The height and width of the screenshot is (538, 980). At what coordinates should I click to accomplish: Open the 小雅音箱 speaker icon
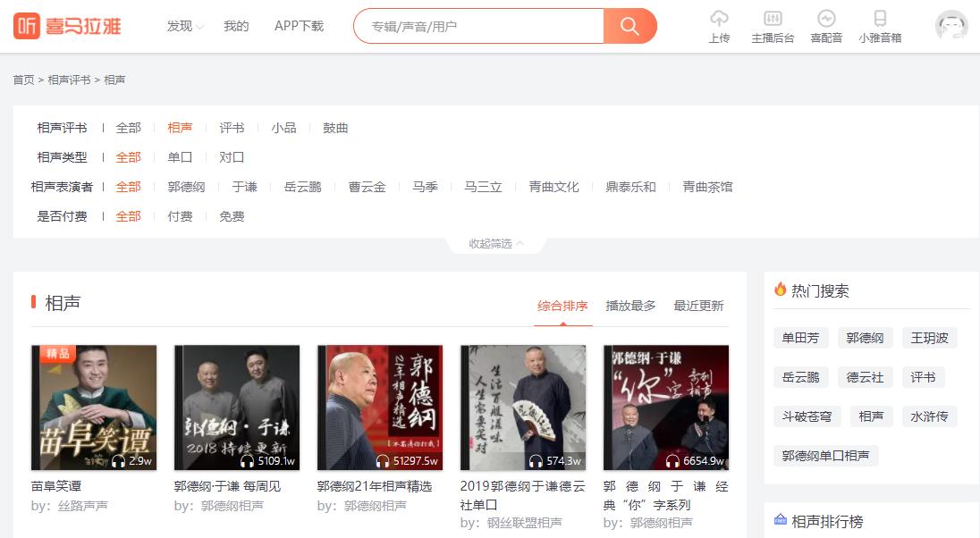880,19
